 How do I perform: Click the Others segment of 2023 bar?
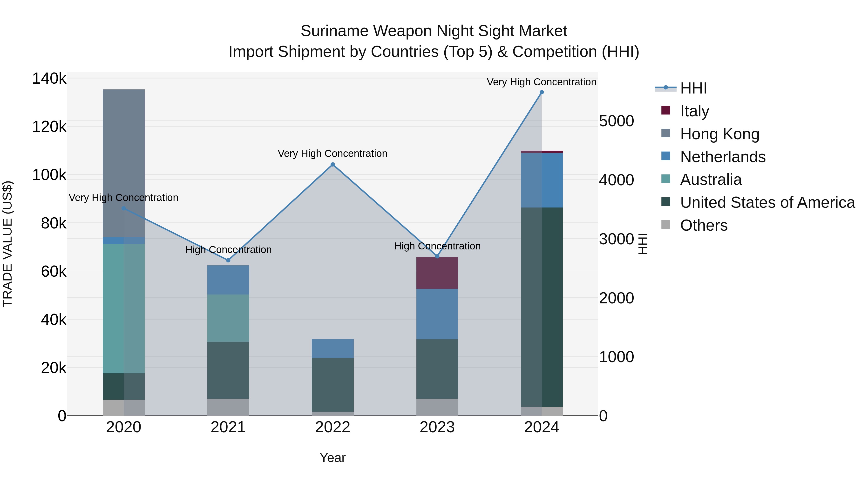[x=437, y=408]
